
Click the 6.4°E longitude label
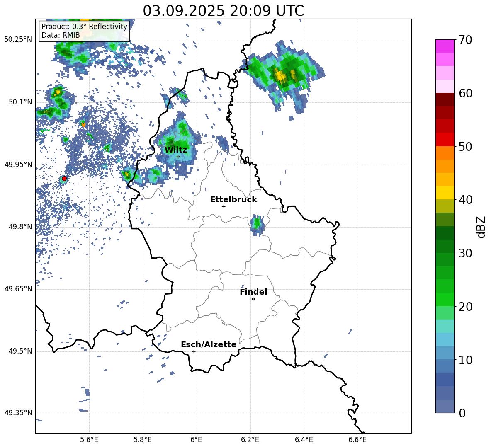[x=304, y=440]
